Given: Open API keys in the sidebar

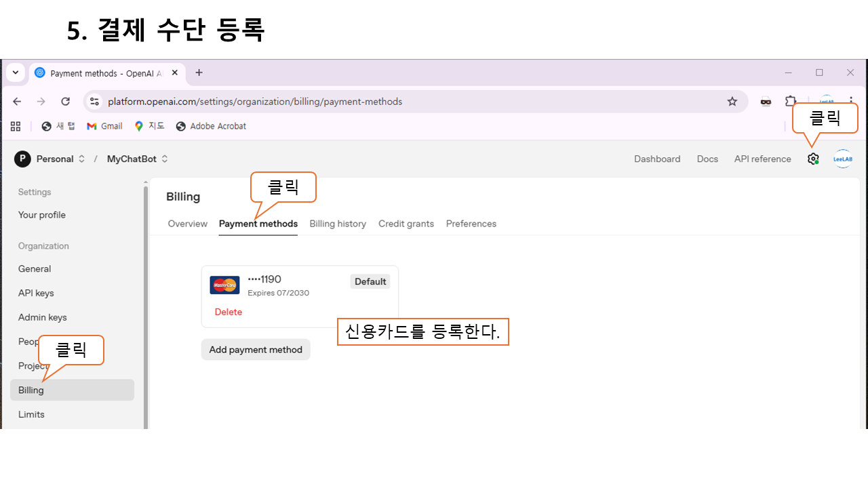Looking at the screenshot, I should pos(36,293).
